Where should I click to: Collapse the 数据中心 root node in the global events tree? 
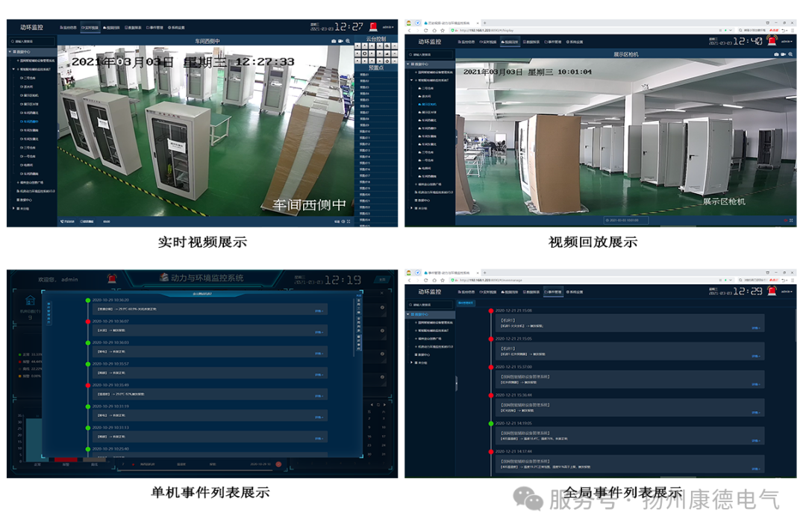pos(408,315)
